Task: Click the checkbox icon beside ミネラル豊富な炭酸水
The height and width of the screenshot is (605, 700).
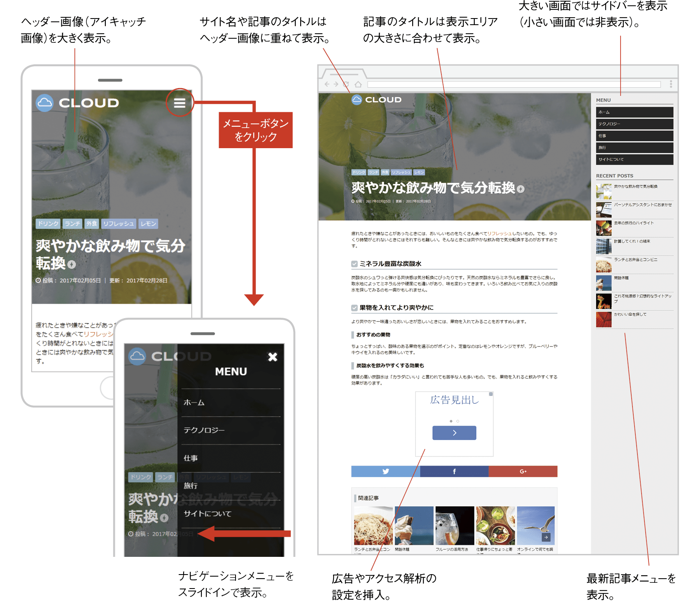Action: 355,264
